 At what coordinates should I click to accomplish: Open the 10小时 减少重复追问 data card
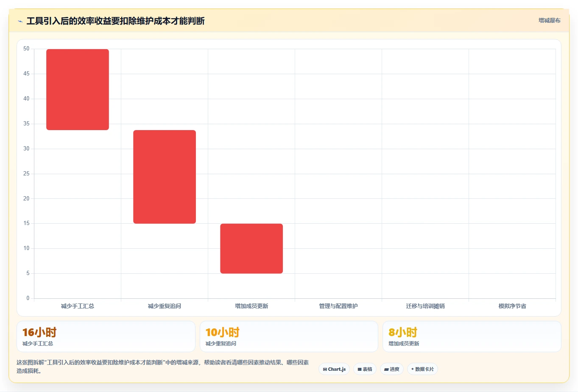click(x=289, y=336)
